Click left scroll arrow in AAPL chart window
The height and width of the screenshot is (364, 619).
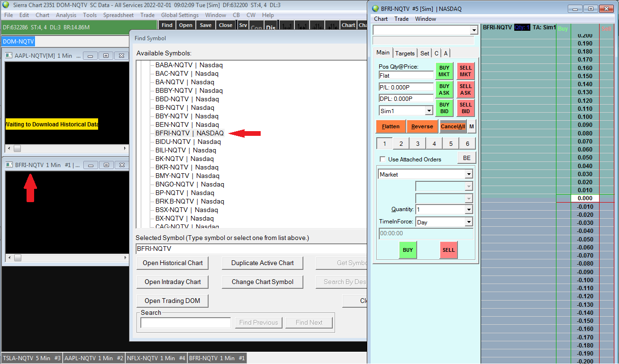[8, 148]
